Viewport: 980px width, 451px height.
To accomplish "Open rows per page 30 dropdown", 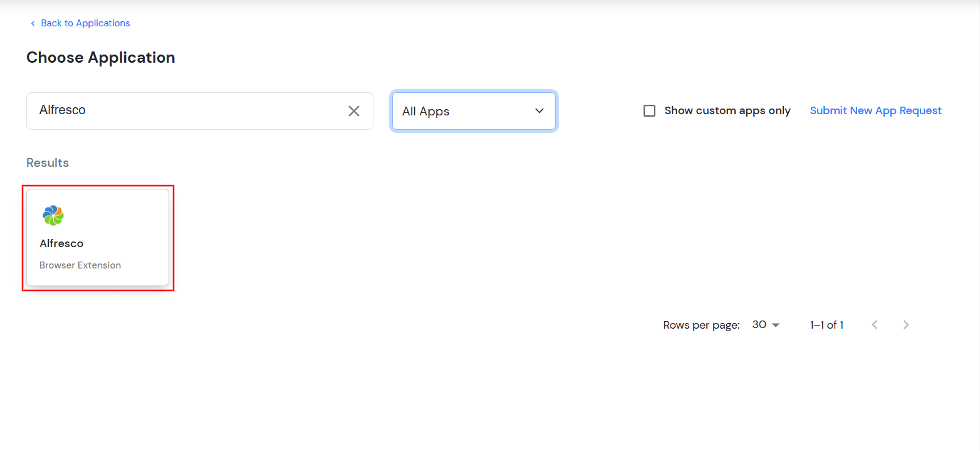I will (766, 325).
